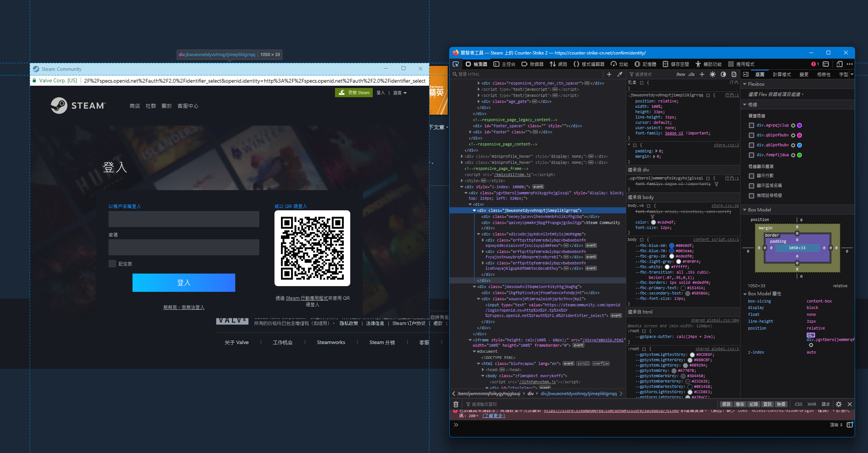Expand div id="footer" node
Screen dimensions: 868x453
point(471,132)
